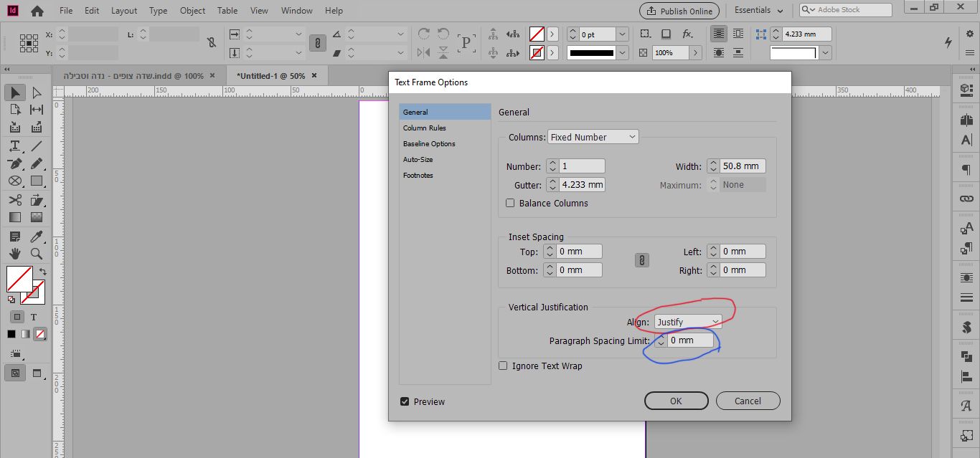This screenshot has width=980, height=458.
Task: Open the Links panel in right dock
Action: click(966, 199)
